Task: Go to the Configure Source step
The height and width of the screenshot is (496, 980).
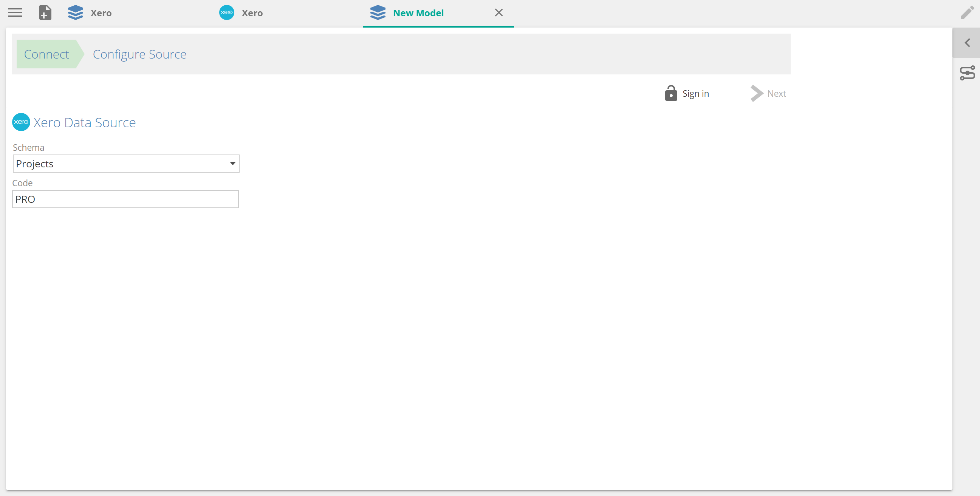Action: 139,54
